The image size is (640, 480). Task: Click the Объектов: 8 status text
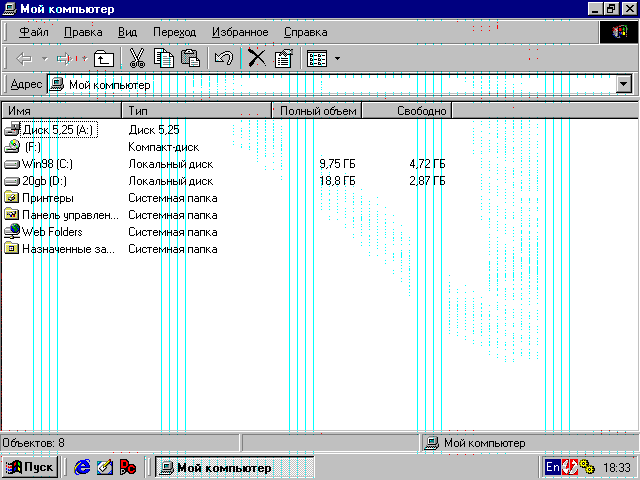33,443
